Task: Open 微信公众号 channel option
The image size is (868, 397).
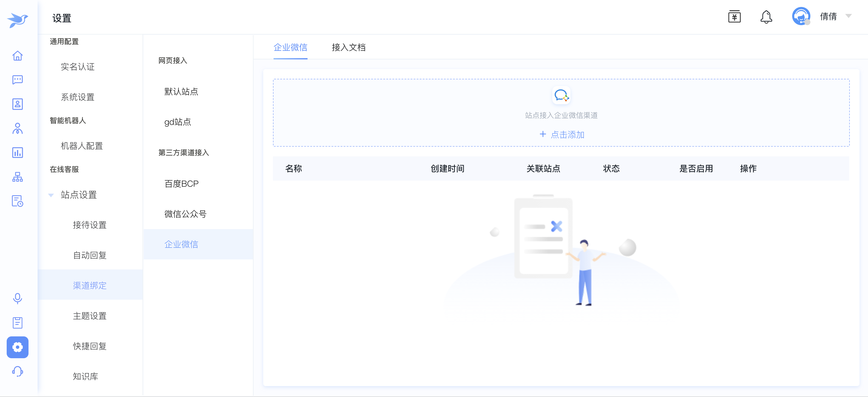Action: [x=185, y=214]
